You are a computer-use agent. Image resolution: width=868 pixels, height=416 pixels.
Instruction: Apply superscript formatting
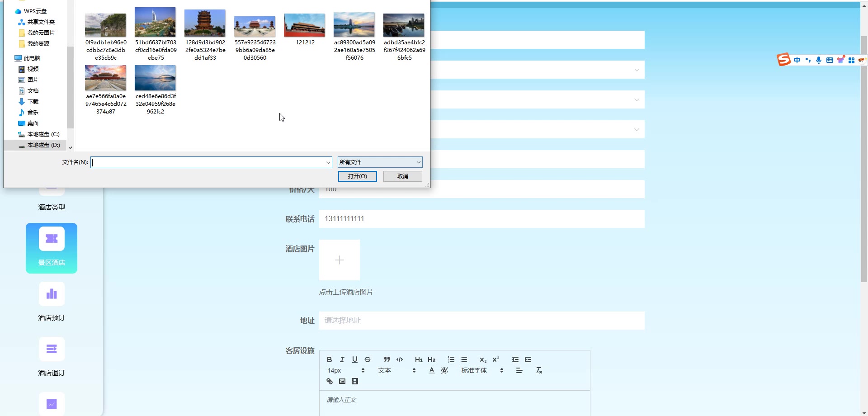tap(496, 359)
